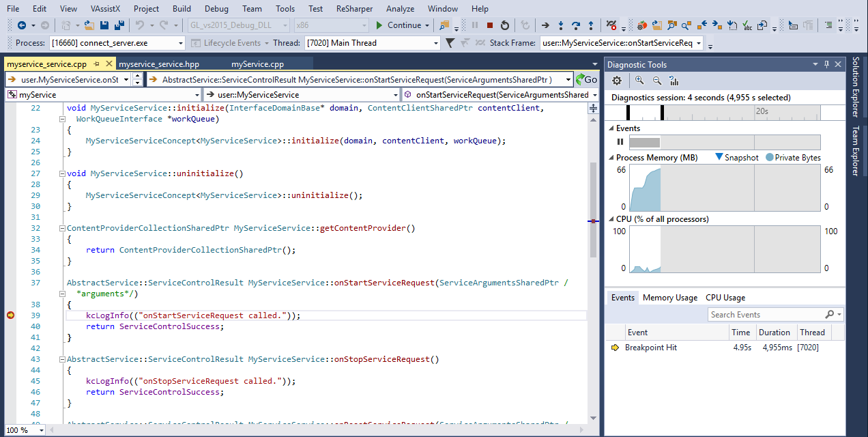Restart the debugging session
This screenshot has width=868, height=437.
click(x=505, y=24)
